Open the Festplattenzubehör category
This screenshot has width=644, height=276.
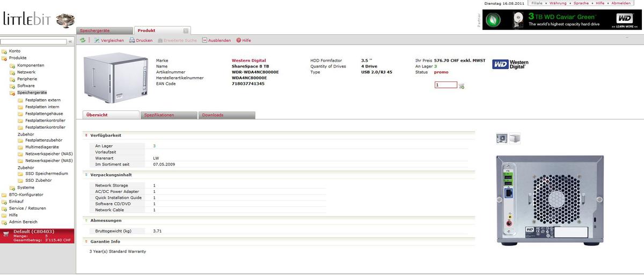point(43,140)
